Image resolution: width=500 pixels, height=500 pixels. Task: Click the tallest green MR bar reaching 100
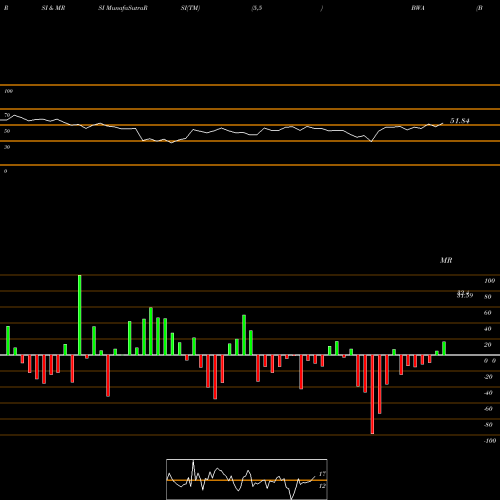[x=80, y=315]
